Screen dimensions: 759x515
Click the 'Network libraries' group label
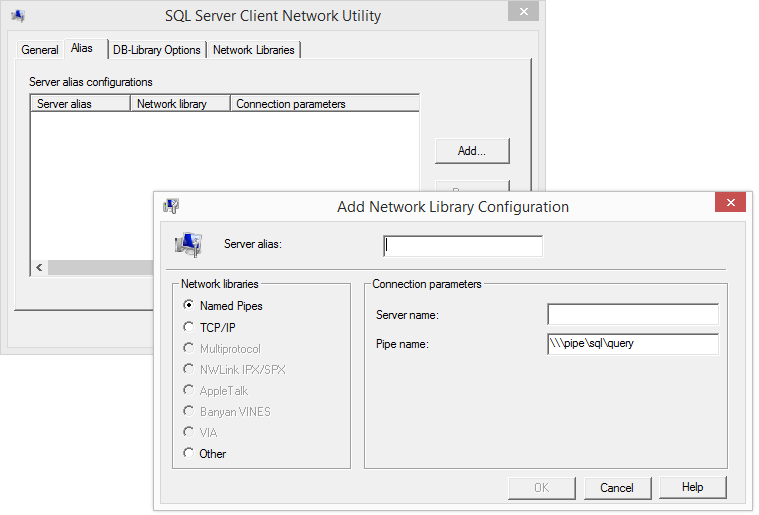coord(220,284)
